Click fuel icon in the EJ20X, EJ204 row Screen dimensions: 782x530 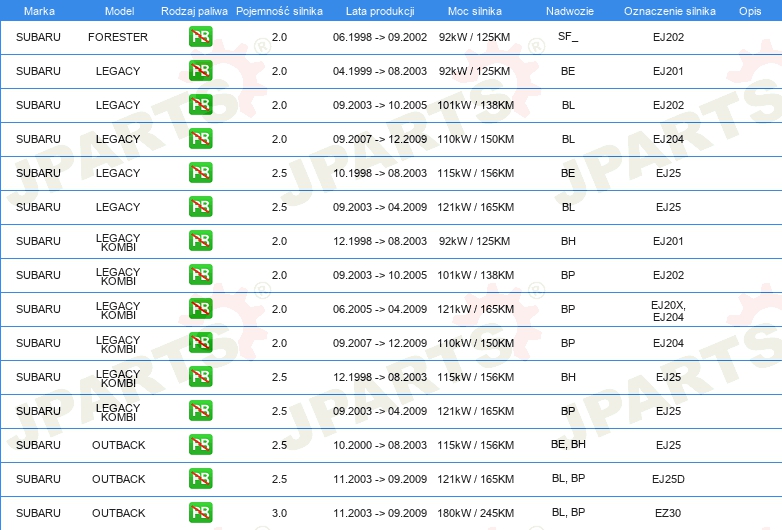tap(200, 309)
